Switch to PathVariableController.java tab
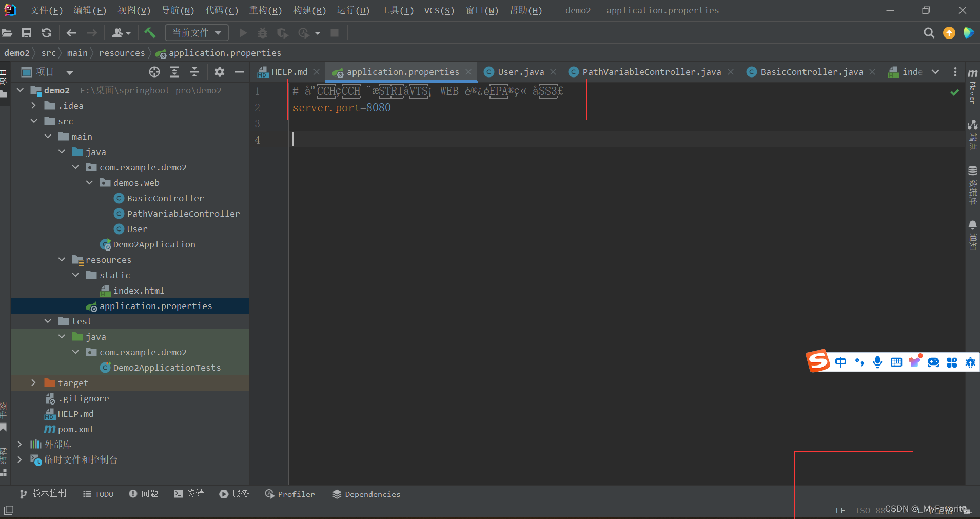The width and height of the screenshot is (980, 519). click(652, 72)
